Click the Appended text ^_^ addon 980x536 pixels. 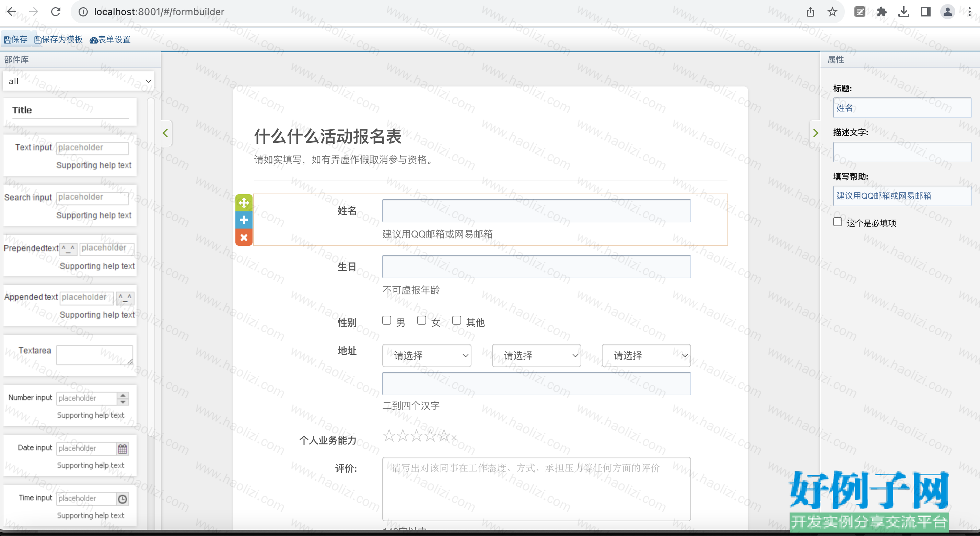click(x=125, y=298)
